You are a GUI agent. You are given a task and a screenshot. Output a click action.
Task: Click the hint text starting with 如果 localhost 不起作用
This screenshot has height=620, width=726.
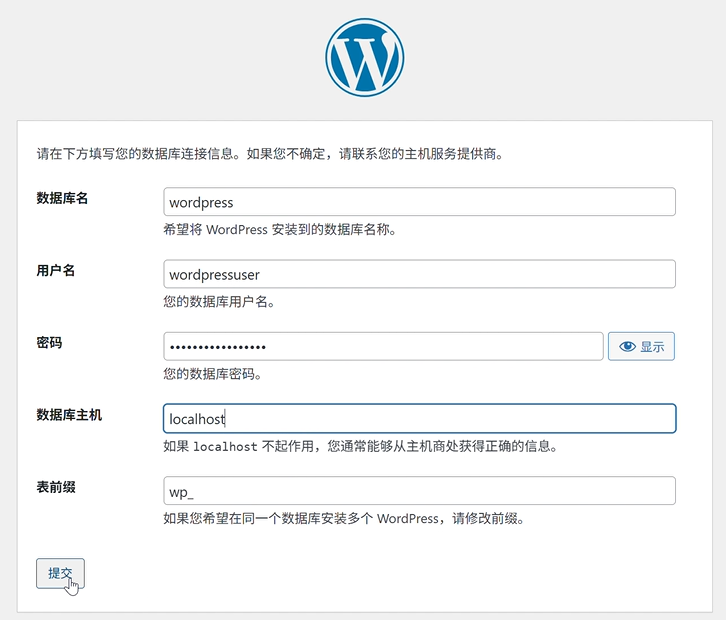(361, 446)
